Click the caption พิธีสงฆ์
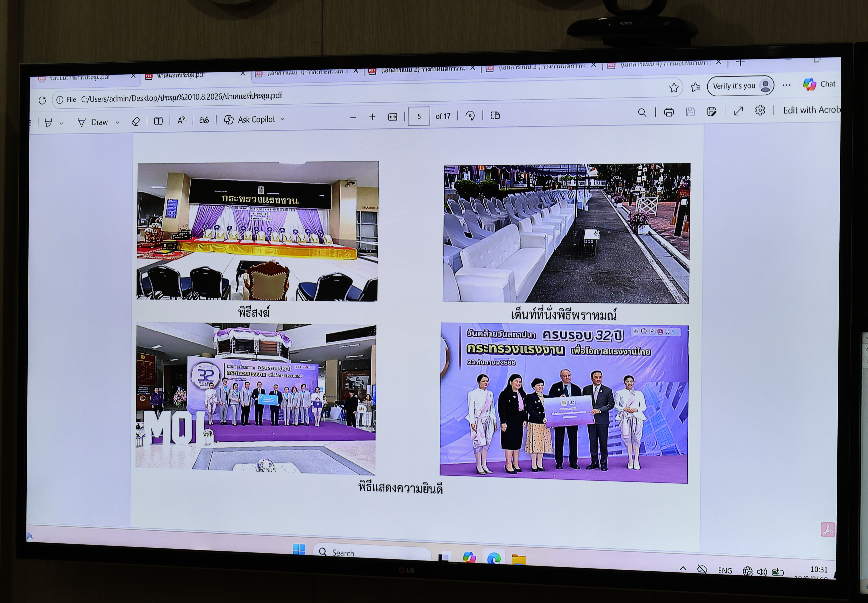The height and width of the screenshot is (603, 868). point(254,313)
